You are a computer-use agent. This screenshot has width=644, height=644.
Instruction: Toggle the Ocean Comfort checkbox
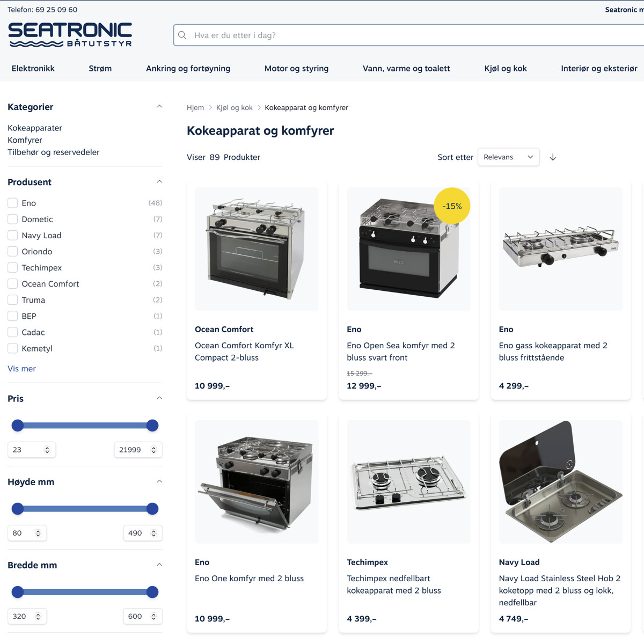click(x=13, y=283)
